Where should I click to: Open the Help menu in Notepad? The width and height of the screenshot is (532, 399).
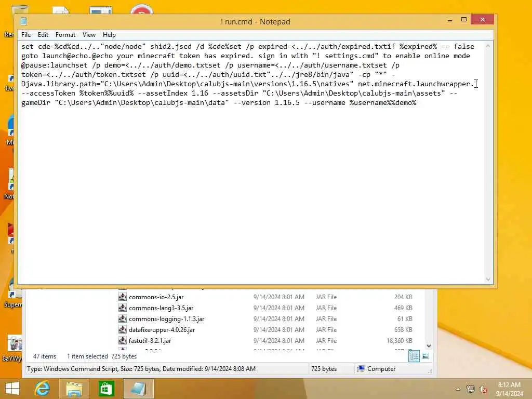pyautogui.click(x=109, y=35)
